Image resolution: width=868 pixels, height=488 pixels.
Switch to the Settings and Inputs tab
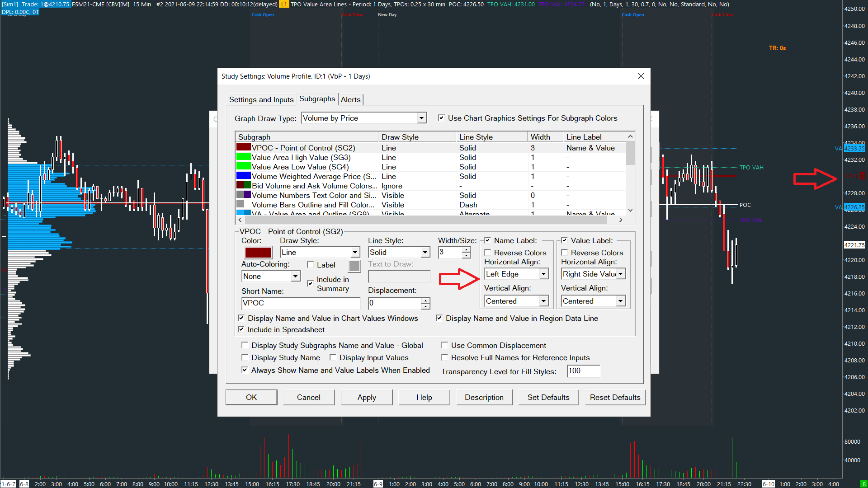coord(261,99)
